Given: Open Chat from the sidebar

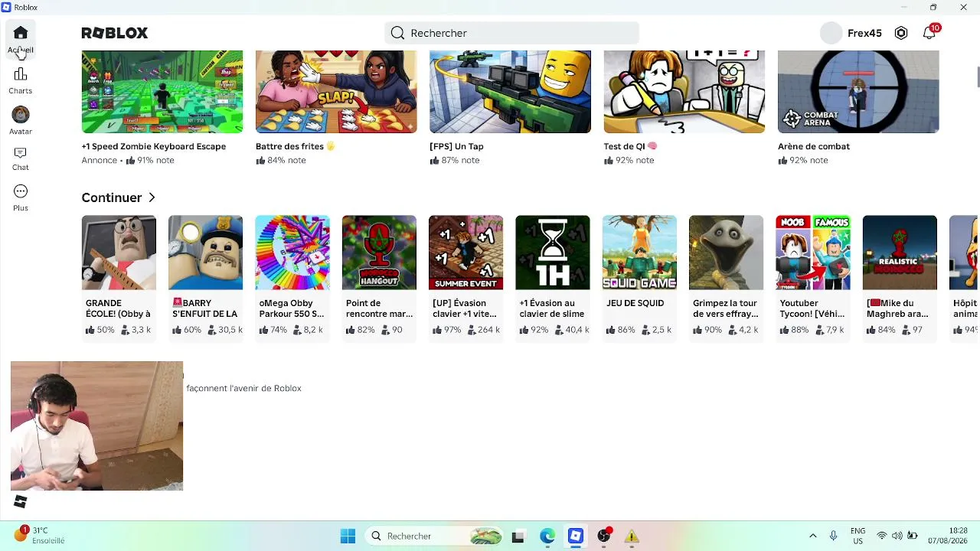Looking at the screenshot, I should tap(21, 159).
